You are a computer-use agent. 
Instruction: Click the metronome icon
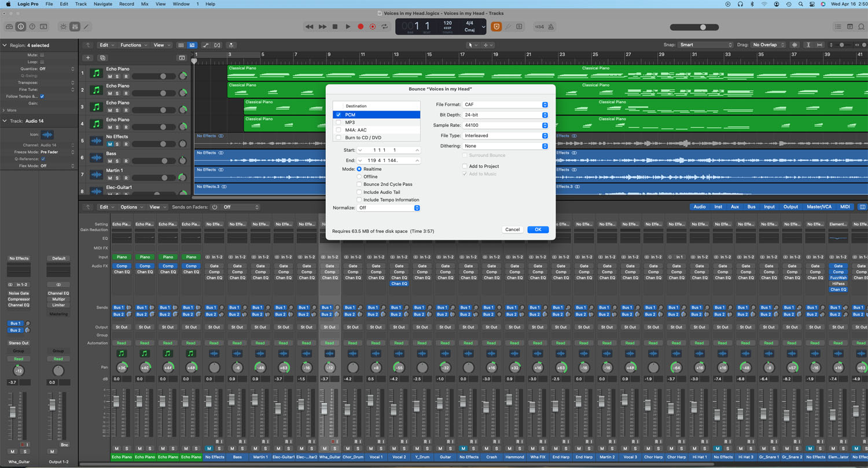(x=551, y=27)
